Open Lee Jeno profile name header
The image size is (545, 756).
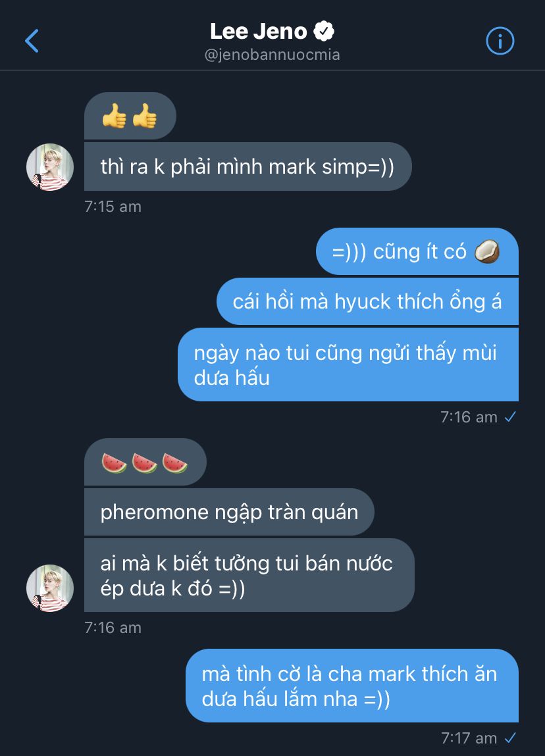(259, 32)
